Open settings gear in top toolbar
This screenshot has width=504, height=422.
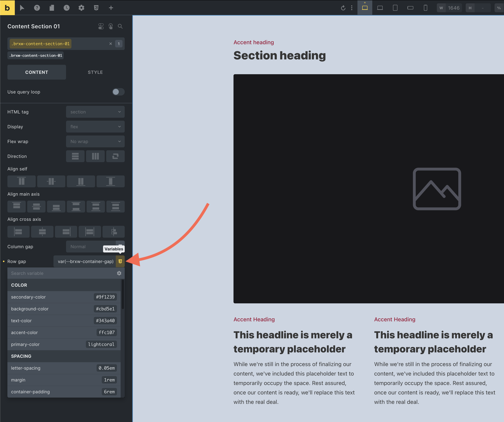(81, 8)
